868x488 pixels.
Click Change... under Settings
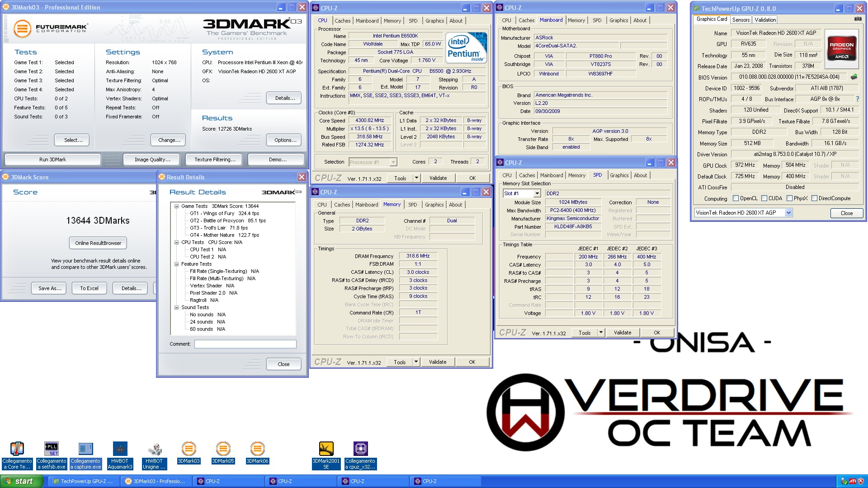pyautogui.click(x=169, y=140)
